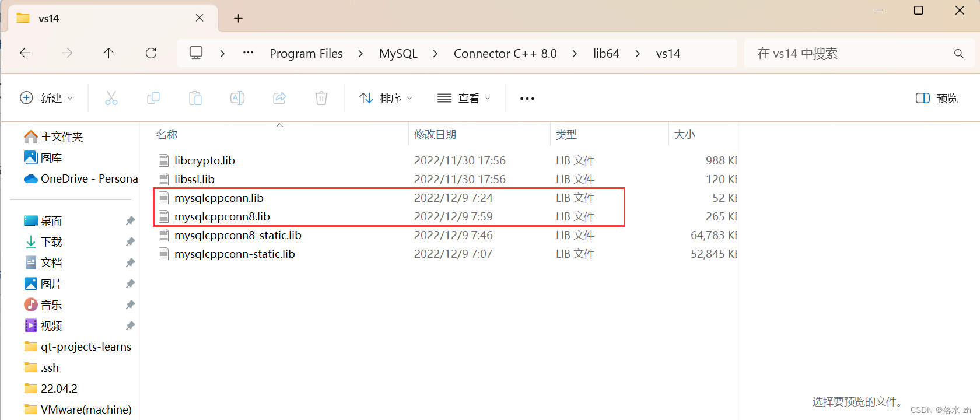Click the Copy icon in toolbar
The width and height of the screenshot is (980, 420).
click(153, 98)
